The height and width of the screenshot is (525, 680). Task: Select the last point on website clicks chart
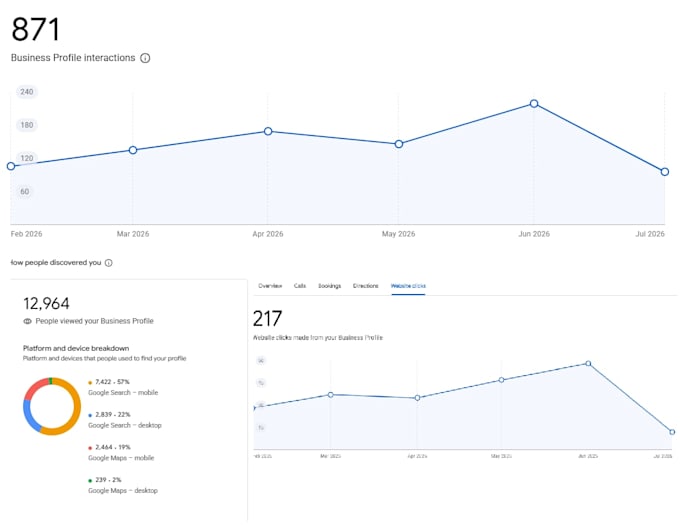pyautogui.click(x=672, y=432)
